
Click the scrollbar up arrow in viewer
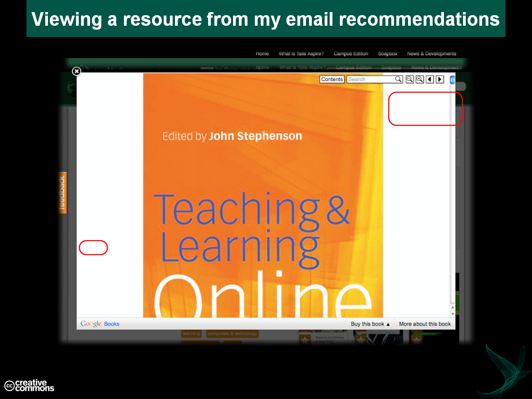(x=452, y=307)
